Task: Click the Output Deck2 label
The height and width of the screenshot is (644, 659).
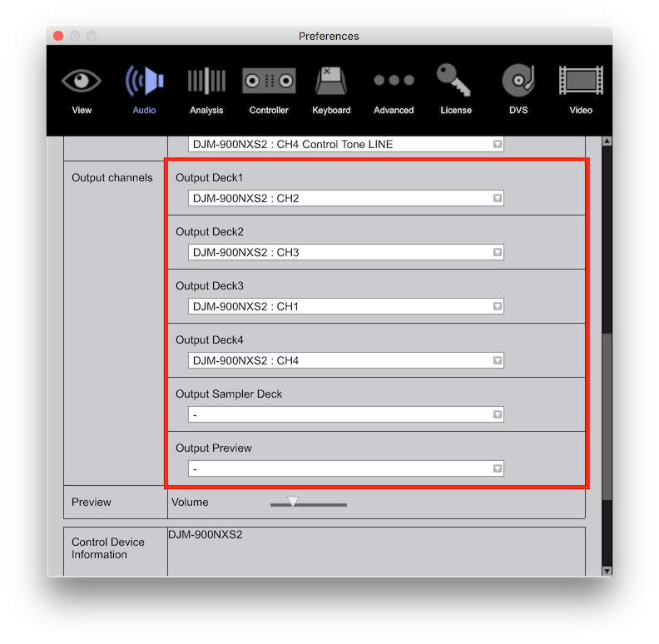Action: tap(210, 231)
